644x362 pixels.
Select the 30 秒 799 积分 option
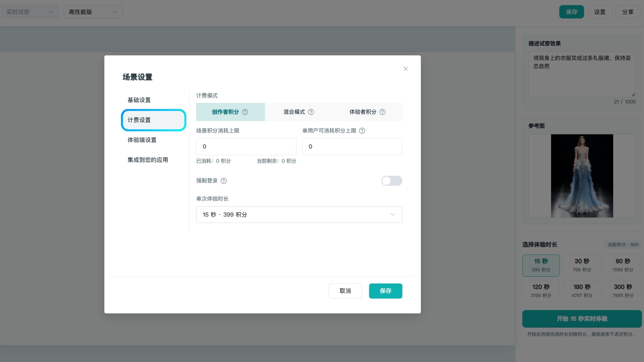(582, 265)
